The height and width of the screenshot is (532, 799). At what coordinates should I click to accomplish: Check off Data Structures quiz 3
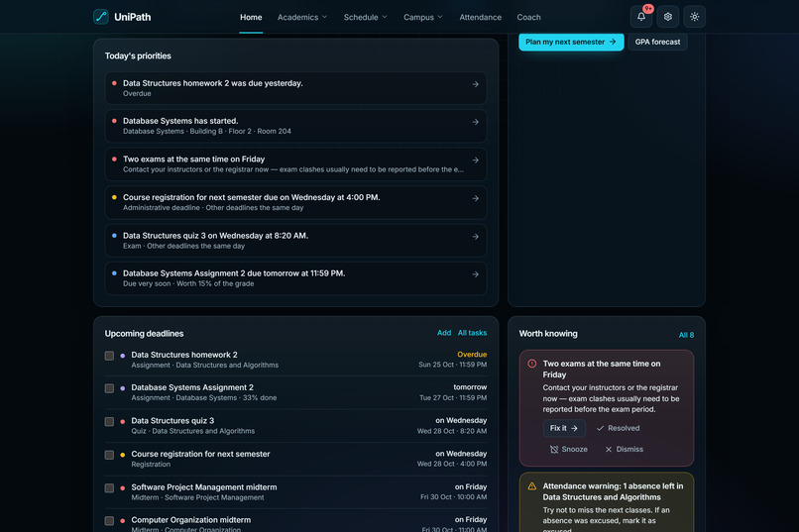[109, 421]
